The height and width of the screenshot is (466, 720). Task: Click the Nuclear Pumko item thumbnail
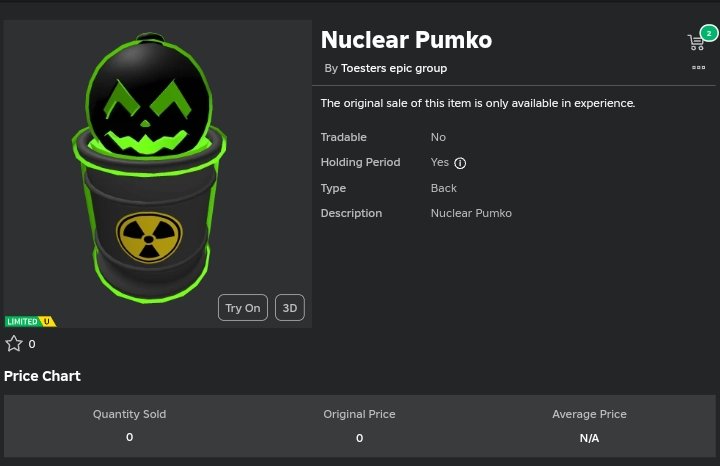click(x=158, y=174)
